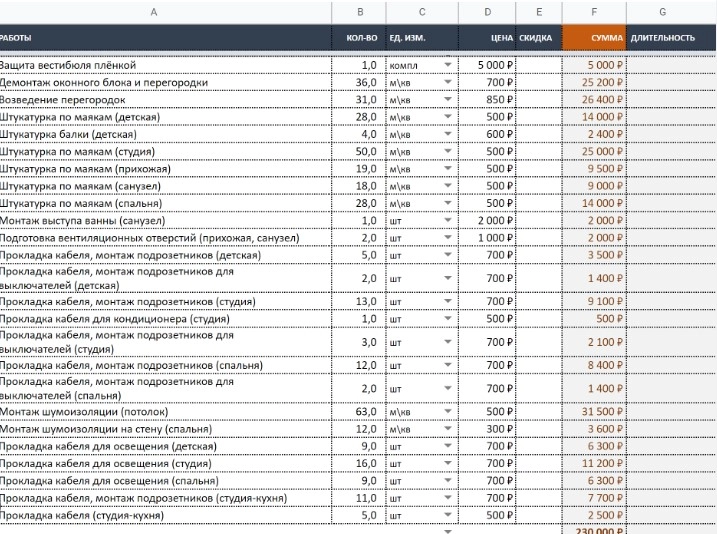Open unit dropdown for Защита вестибюля плёнкой
The image size is (717, 534).
[448, 65]
